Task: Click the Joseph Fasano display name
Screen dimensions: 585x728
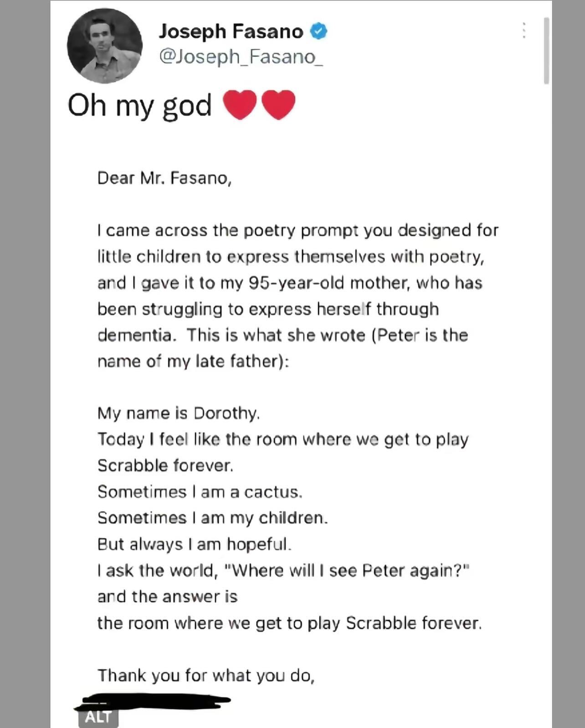Action: click(x=231, y=31)
